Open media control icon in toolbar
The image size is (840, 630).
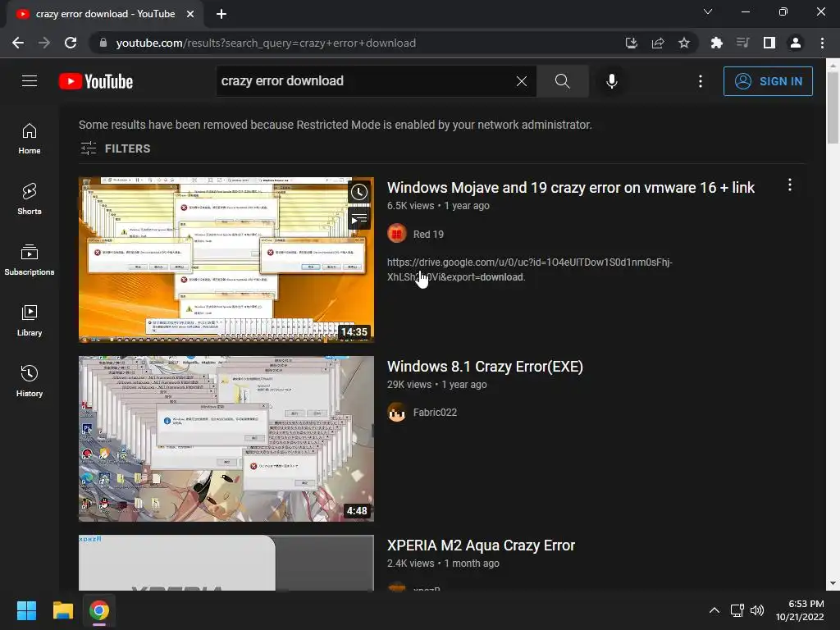click(x=742, y=43)
